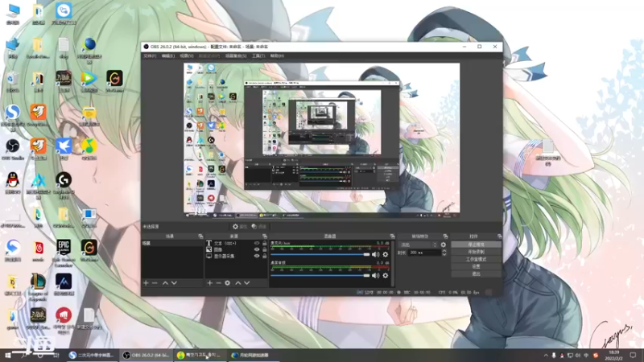The width and height of the screenshot is (644, 362).
Task: Pop out the Scenes dock panel icon
Action: pos(200,237)
